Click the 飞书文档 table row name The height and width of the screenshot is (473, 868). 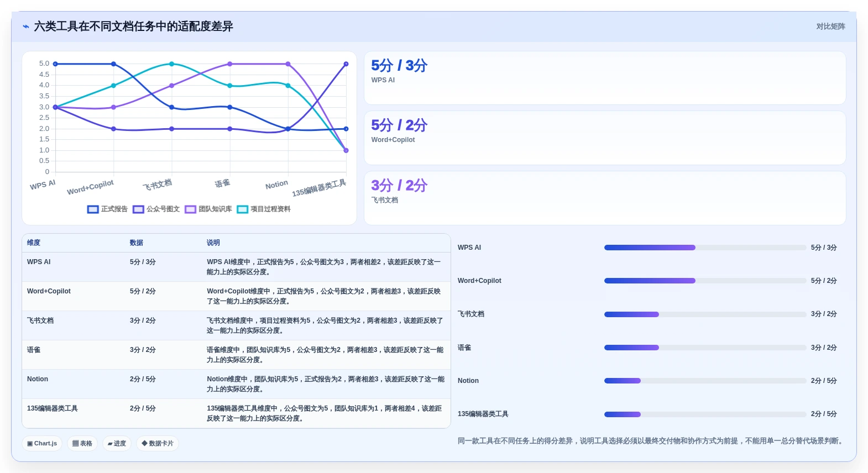point(40,320)
